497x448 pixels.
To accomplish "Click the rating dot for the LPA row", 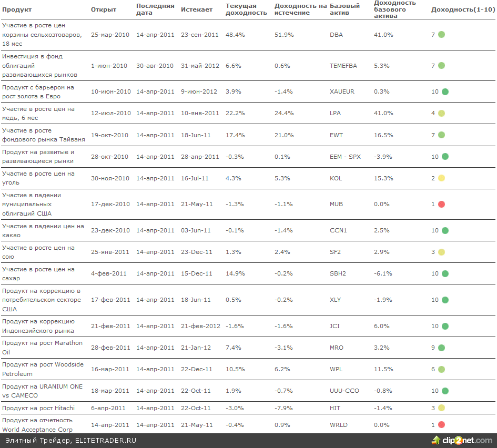I will pyautogui.click(x=441, y=113).
